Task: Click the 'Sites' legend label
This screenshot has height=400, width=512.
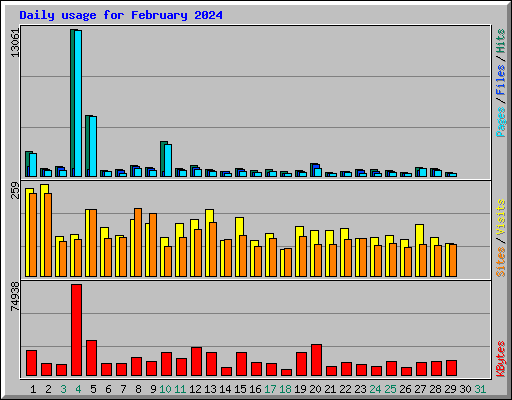Action: click(501, 262)
